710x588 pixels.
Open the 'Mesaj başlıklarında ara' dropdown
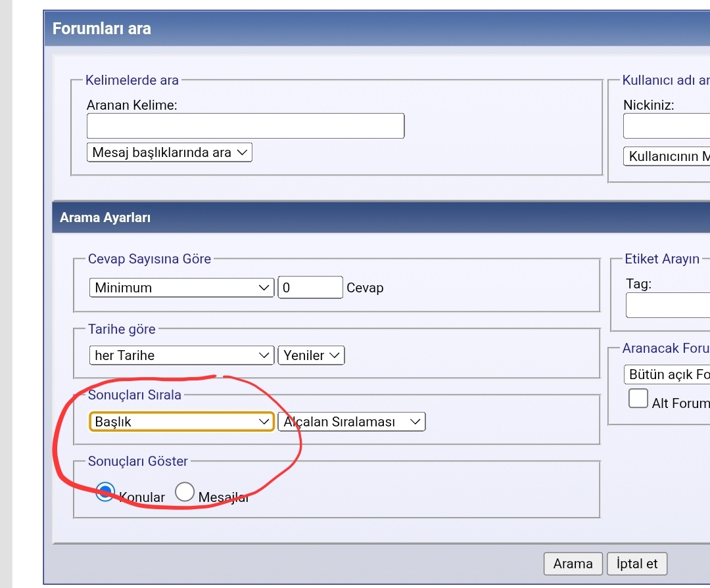[170, 152]
